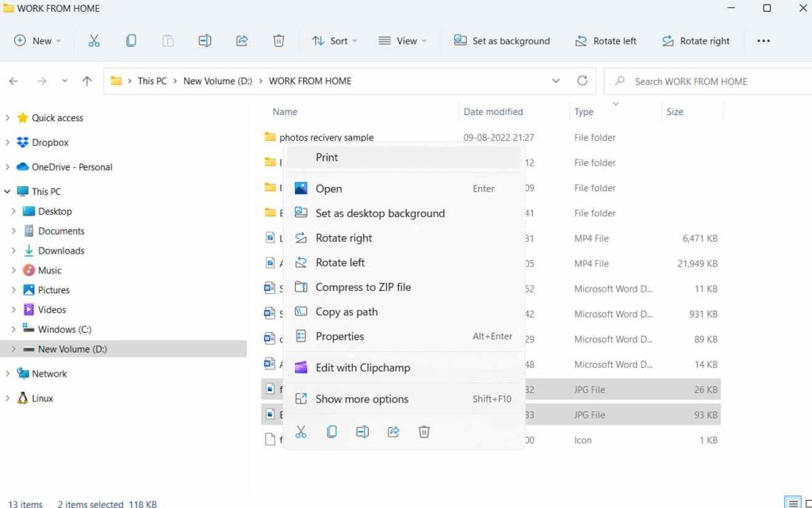Expand the Desktop tree node
Viewport: 812px width, 508px height.
(13, 211)
